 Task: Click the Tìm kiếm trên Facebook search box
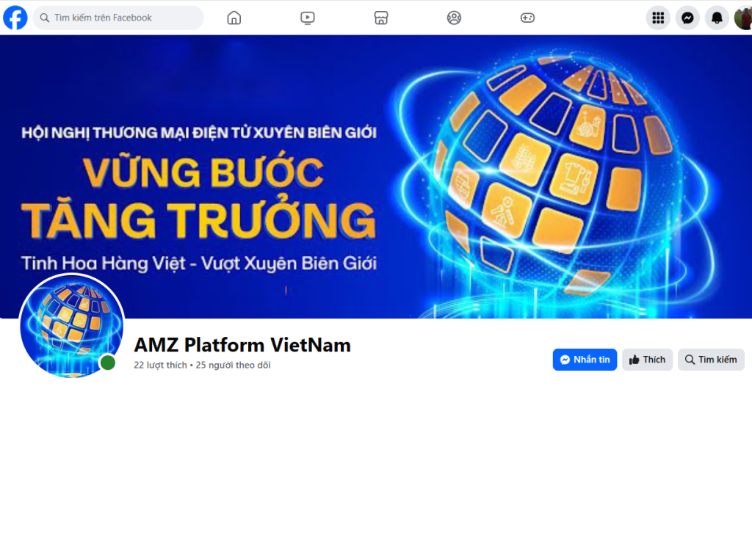(118, 18)
